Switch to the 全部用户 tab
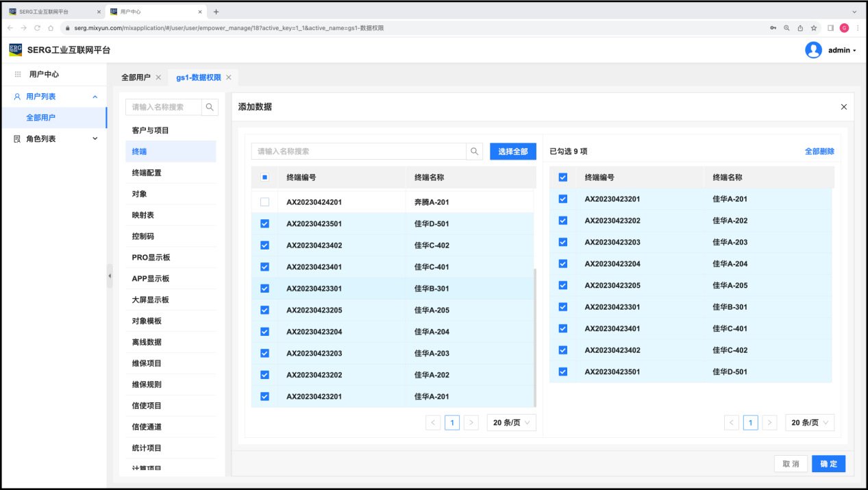 (136, 77)
